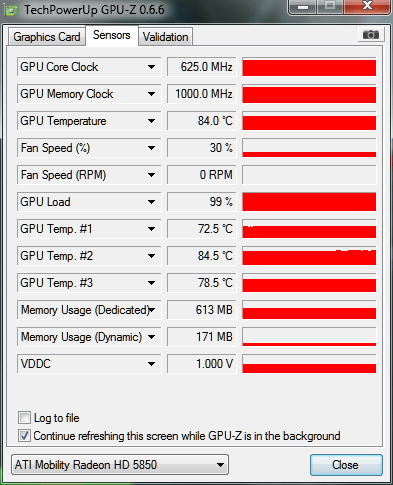
Task: Enable the Log to file checkbox
Action: pyautogui.click(x=24, y=417)
